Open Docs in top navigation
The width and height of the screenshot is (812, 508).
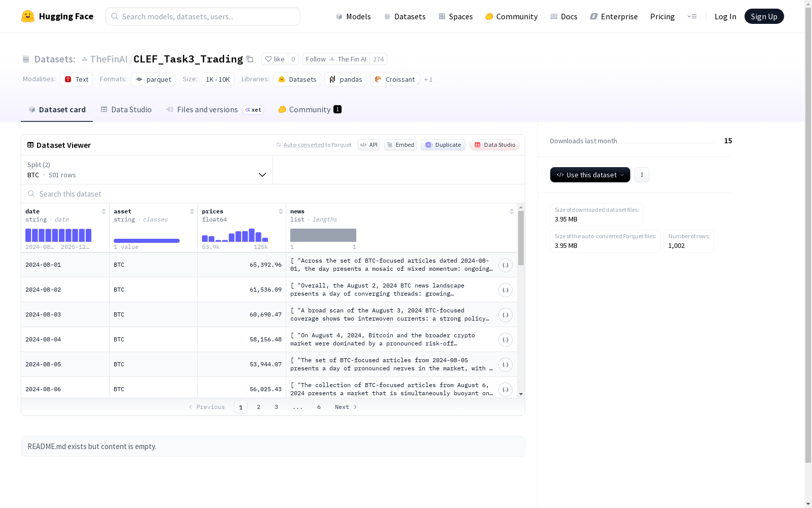pyautogui.click(x=564, y=16)
